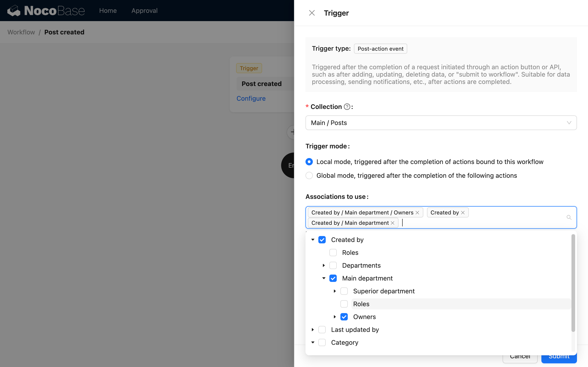Check the Roles checkbox under Created by

tap(333, 253)
